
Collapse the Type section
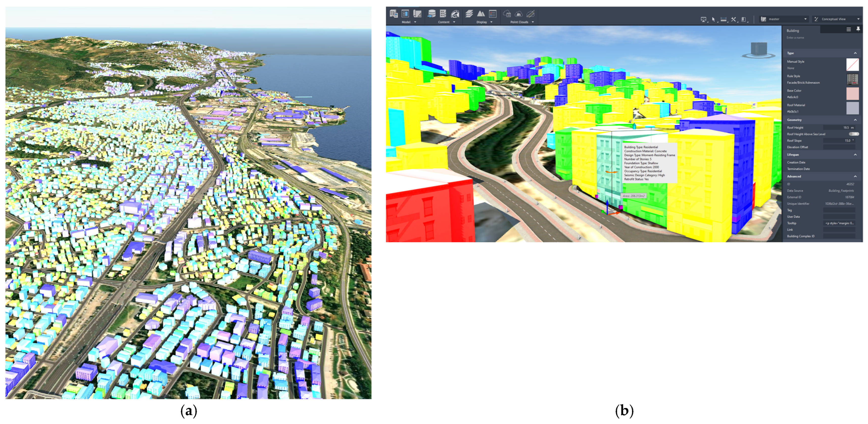[x=855, y=53]
